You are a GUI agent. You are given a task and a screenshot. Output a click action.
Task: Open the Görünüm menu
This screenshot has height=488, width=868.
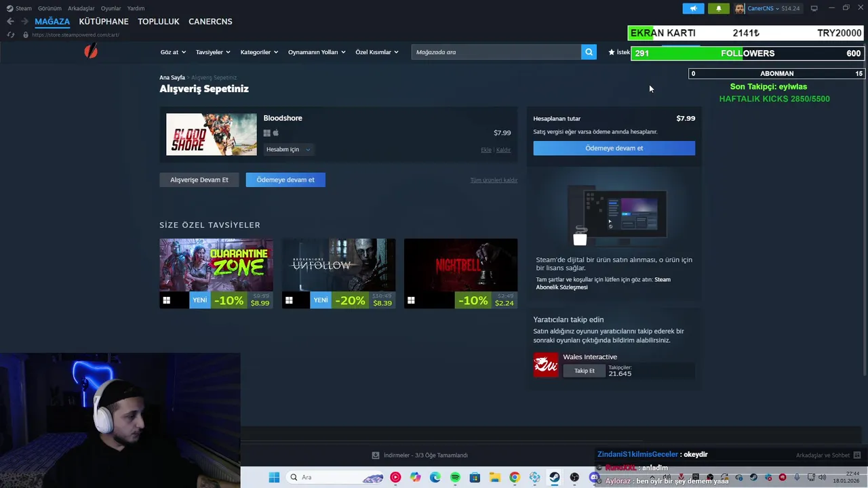coord(50,8)
